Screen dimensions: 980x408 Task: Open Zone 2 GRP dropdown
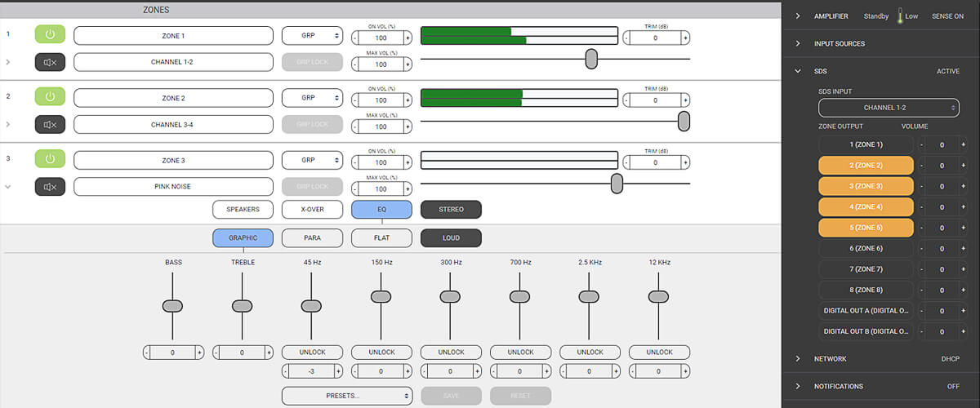pos(312,97)
